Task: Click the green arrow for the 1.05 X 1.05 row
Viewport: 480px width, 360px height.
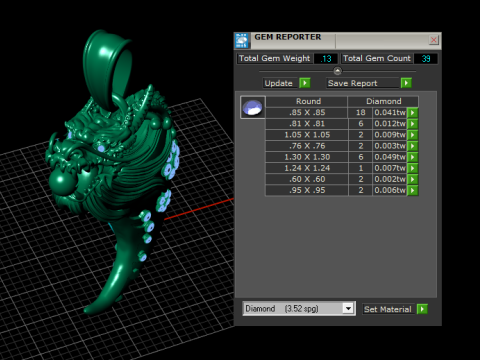Action: click(413, 135)
